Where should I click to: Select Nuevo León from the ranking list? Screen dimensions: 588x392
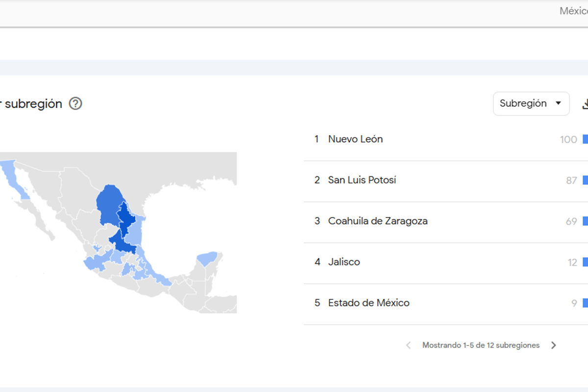pos(355,139)
